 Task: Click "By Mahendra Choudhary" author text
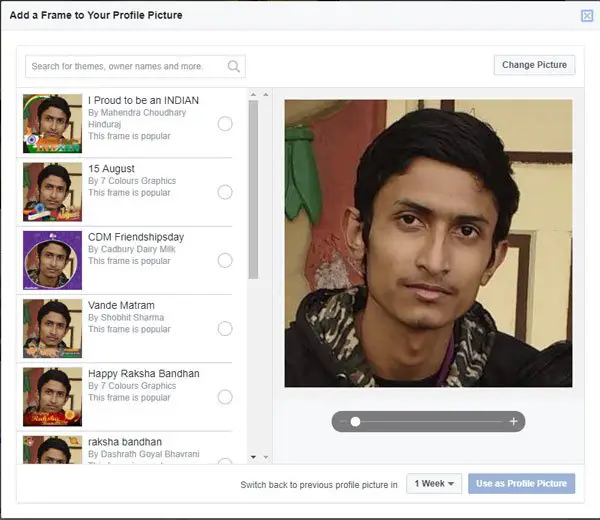click(x=137, y=112)
